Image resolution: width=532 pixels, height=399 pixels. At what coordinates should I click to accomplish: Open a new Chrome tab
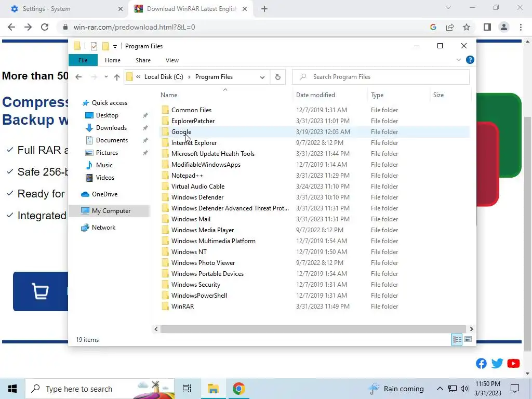click(264, 9)
